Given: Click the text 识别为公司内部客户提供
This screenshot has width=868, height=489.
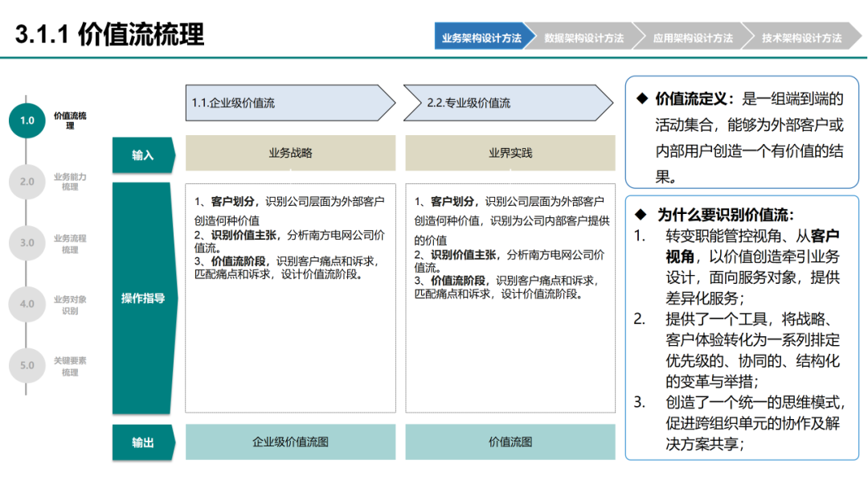Looking at the screenshot, I should click(x=550, y=221).
